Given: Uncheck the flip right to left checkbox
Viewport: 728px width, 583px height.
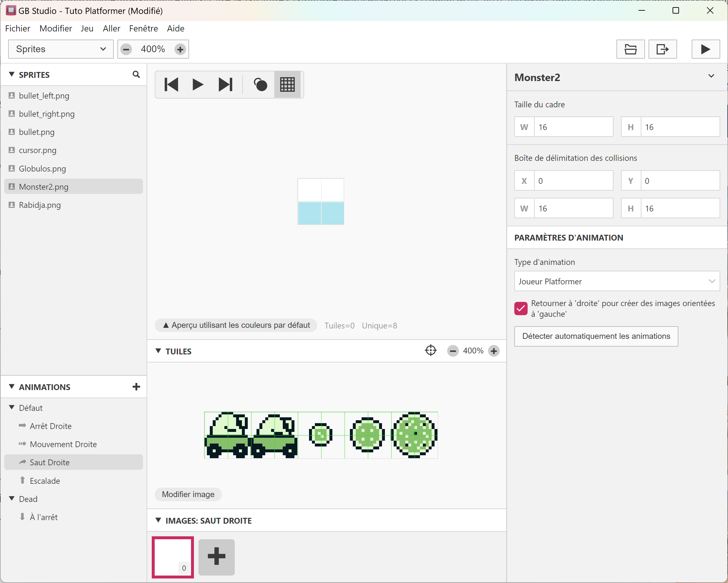Looking at the screenshot, I should point(521,308).
